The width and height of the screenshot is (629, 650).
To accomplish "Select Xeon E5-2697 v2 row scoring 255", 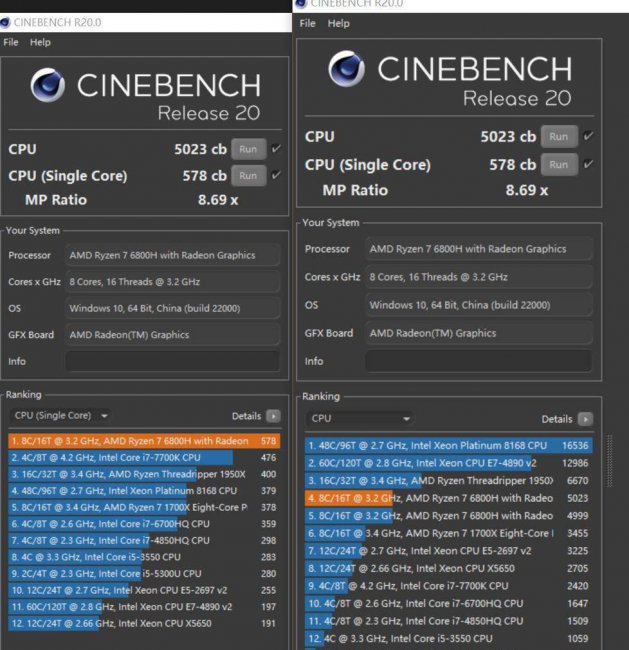I will 144,590.
